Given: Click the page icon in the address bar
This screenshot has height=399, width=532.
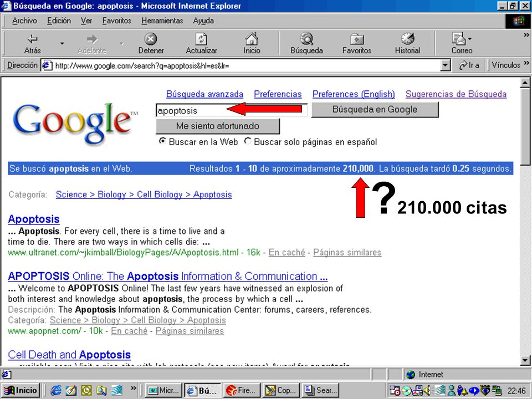Looking at the screenshot, I should coord(47,65).
